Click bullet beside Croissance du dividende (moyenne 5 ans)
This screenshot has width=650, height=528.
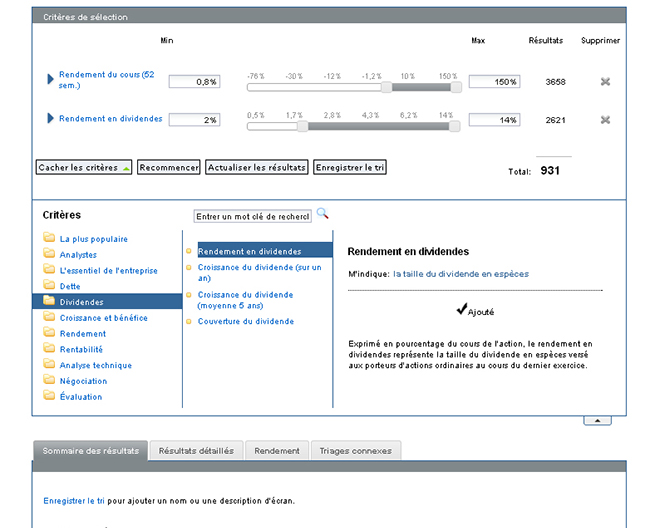tap(189, 295)
